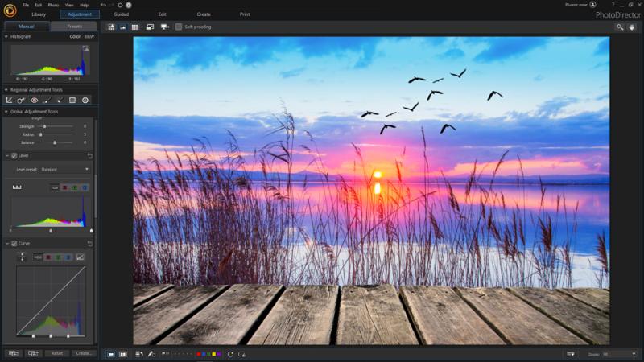
Task: Click the zoom magnifier tool
Action: tap(620, 27)
